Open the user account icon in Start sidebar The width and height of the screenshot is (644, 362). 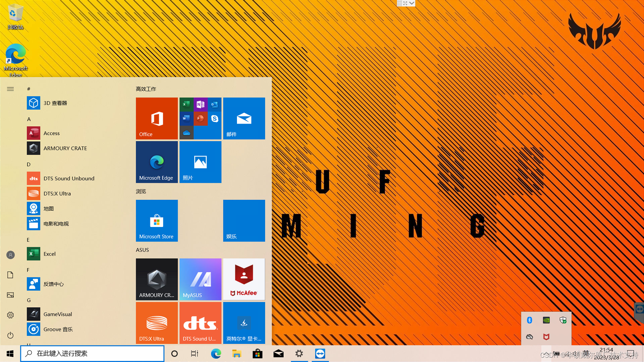10,255
